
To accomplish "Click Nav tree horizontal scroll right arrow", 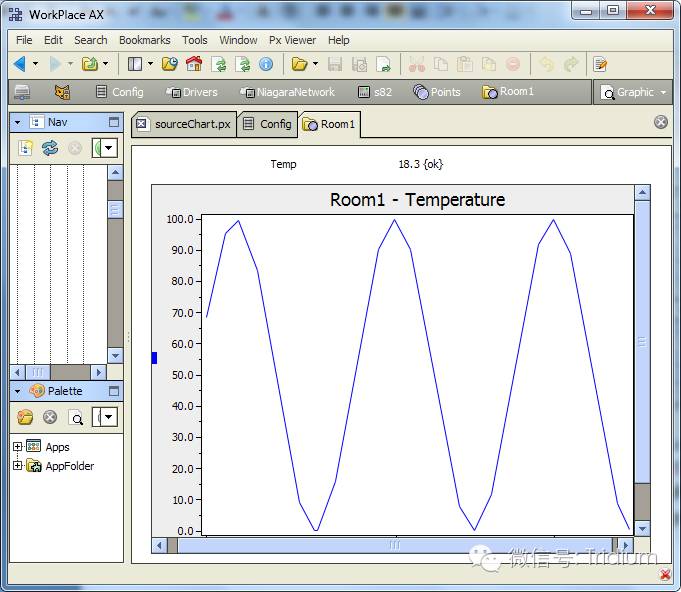I will coord(99,372).
